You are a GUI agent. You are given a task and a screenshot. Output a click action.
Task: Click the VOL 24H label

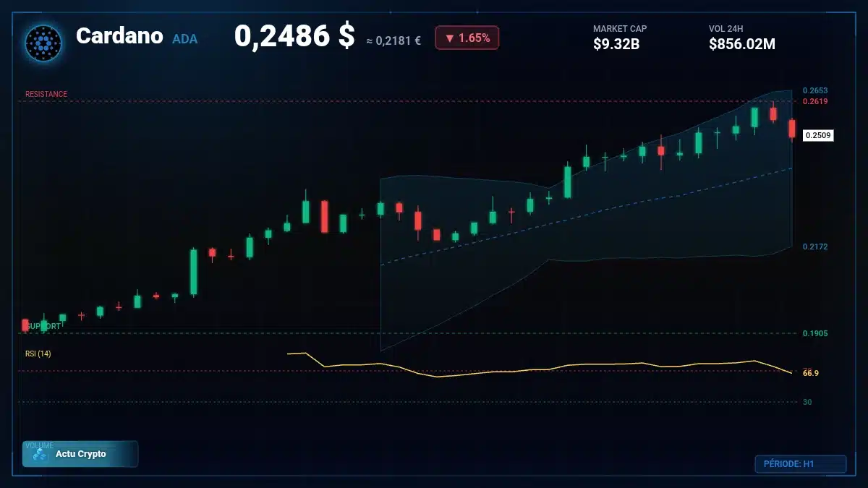[x=726, y=29]
